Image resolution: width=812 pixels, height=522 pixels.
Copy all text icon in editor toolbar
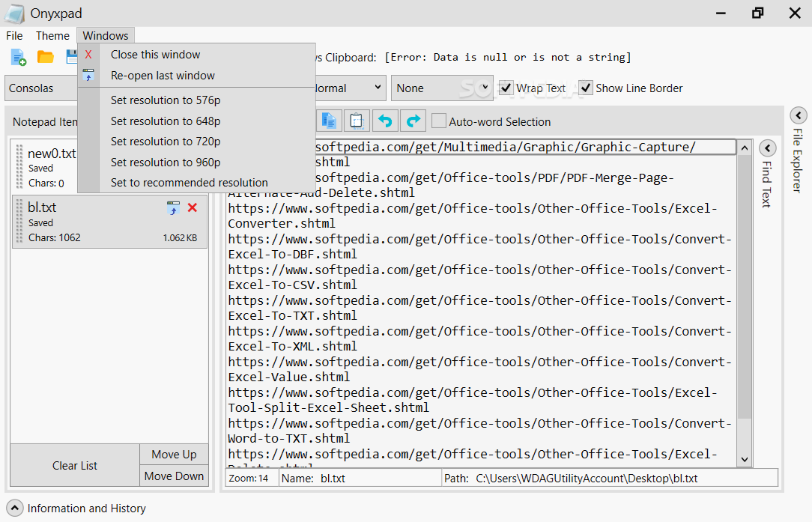point(329,121)
